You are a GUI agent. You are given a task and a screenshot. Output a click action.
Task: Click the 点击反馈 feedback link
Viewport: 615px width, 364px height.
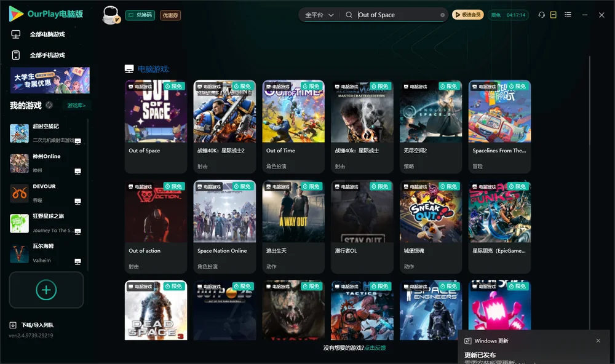click(x=375, y=348)
